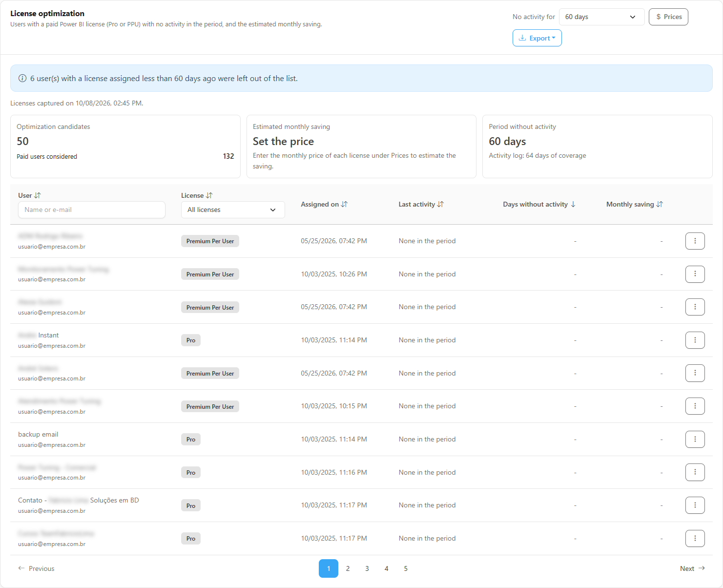Click the 10/03/2025, 10:15 PM assigned date
The height and width of the screenshot is (588, 723).
pyautogui.click(x=334, y=406)
